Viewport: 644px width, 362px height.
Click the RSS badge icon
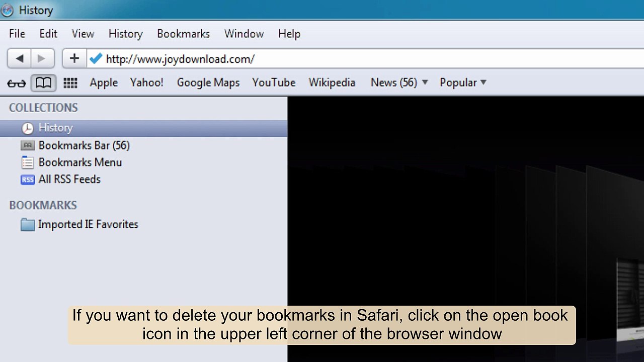tap(28, 179)
